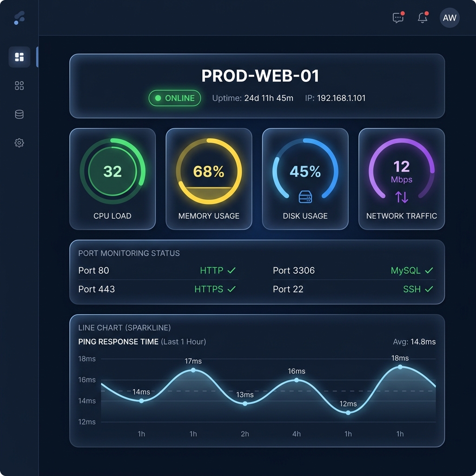Click the server drive icon in Disk Usage
476x476 pixels.
(305, 197)
